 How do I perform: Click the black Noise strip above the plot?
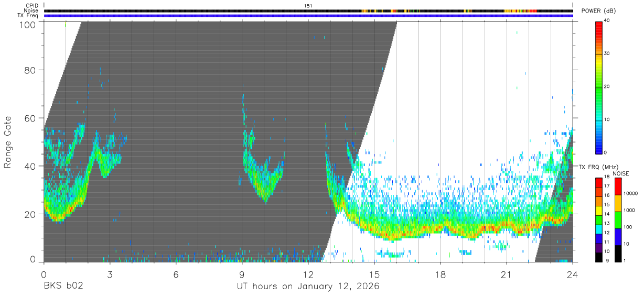308,10
